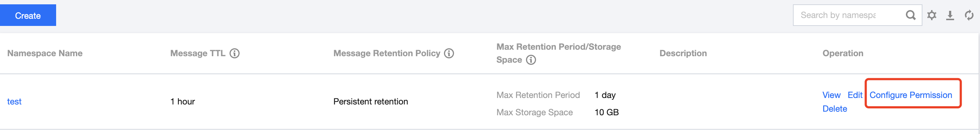This screenshot has width=980, height=134.
Task: Show Message TTL info tooltip icon
Action: (234, 53)
